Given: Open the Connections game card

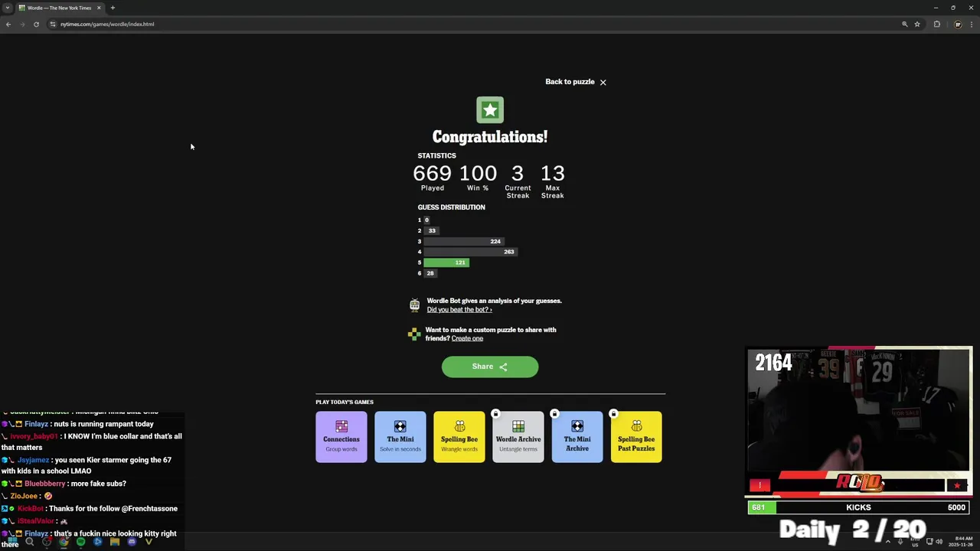Looking at the screenshot, I should pos(341,437).
